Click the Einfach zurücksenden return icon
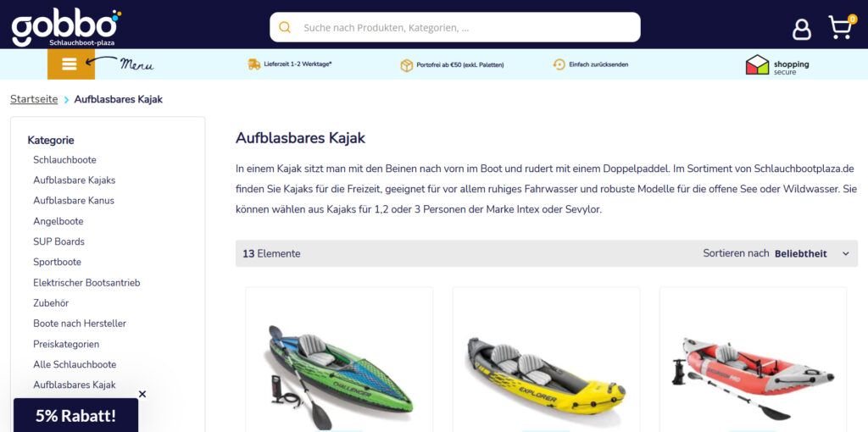The width and height of the screenshot is (868, 432). click(x=559, y=64)
